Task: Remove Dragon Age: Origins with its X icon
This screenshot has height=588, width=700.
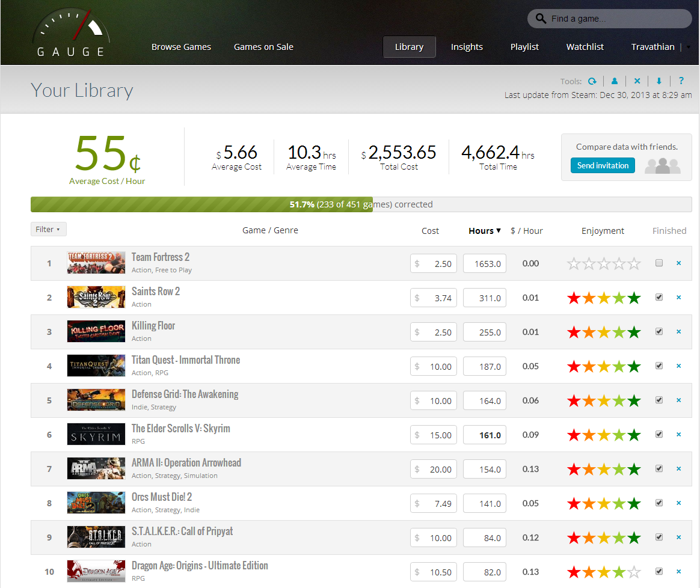Action: coord(678,572)
